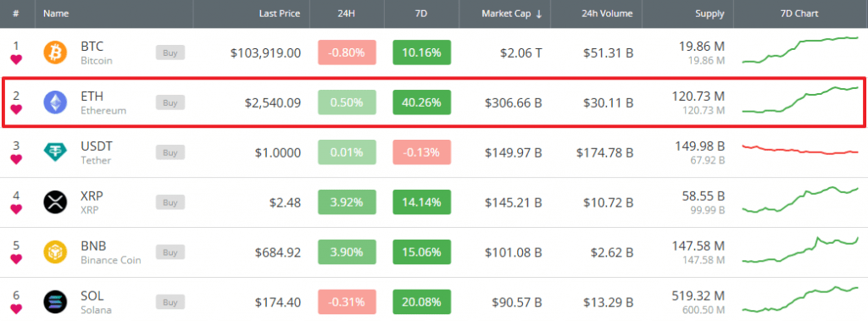Toggle the favorite heart for Ethereum
This screenshot has width=868, height=321.
16,109
